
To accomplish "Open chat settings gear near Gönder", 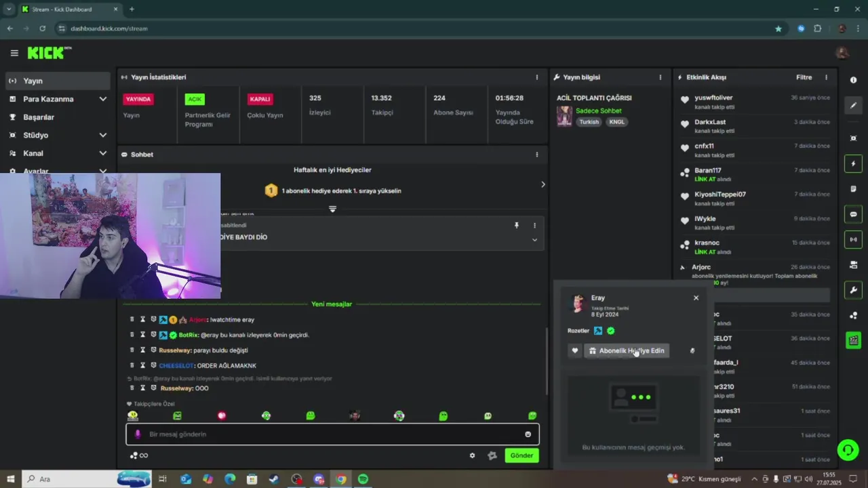I will tap(473, 455).
